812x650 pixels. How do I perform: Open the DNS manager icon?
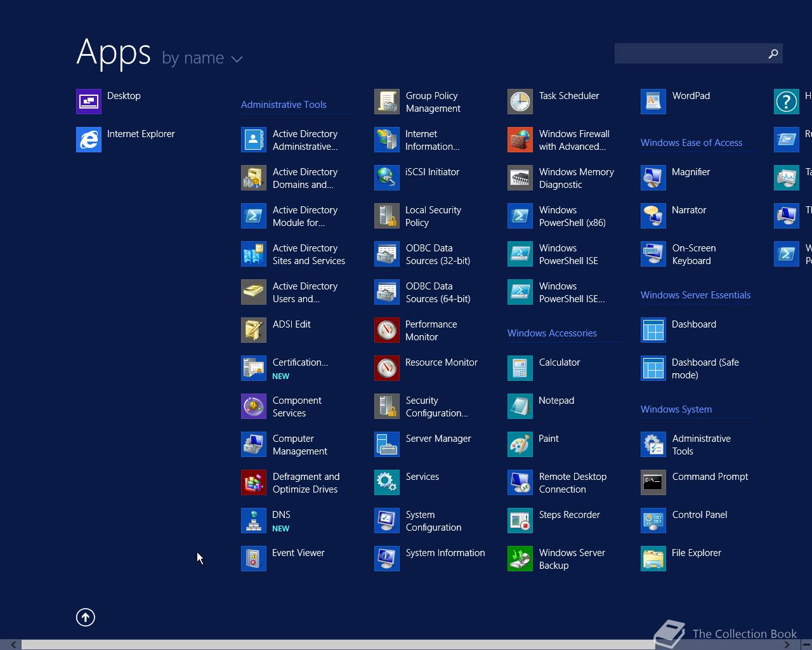tap(254, 521)
